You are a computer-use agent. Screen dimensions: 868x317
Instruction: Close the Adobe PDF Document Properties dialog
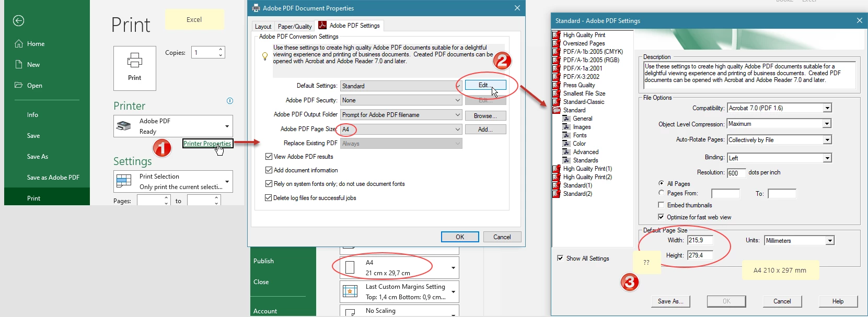(517, 8)
